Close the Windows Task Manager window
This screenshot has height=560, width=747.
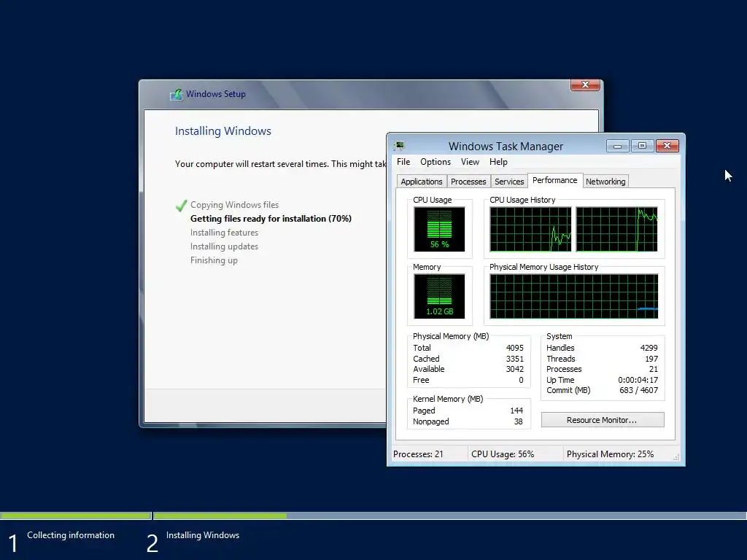667,146
